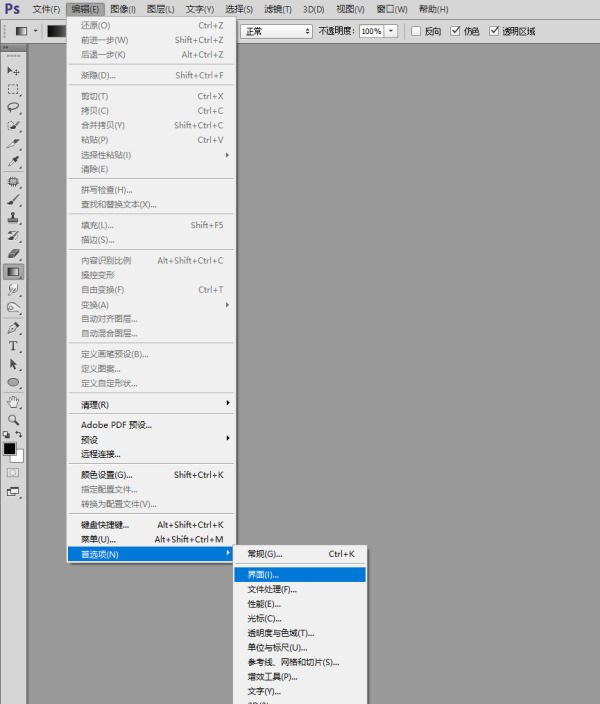Open the 3D(D) menu
Image resolution: width=600 pixels, height=704 pixels.
tap(313, 9)
